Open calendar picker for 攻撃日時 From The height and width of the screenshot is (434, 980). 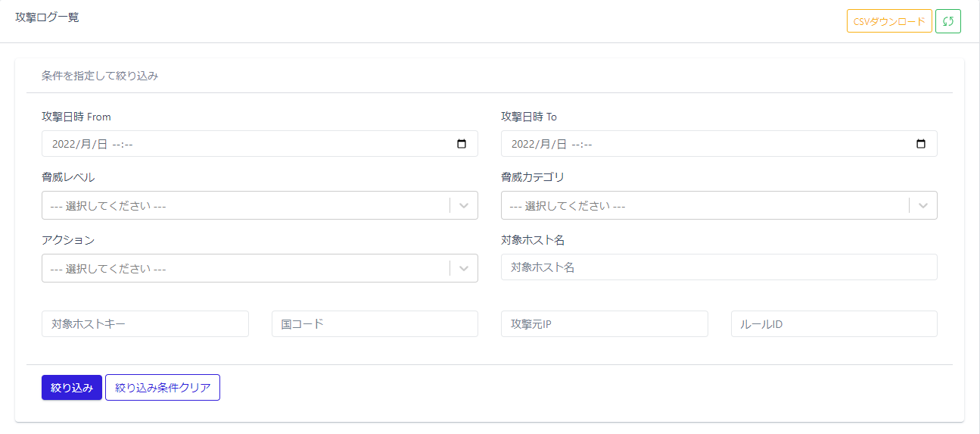pyautogui.click(x=462, y=144)
